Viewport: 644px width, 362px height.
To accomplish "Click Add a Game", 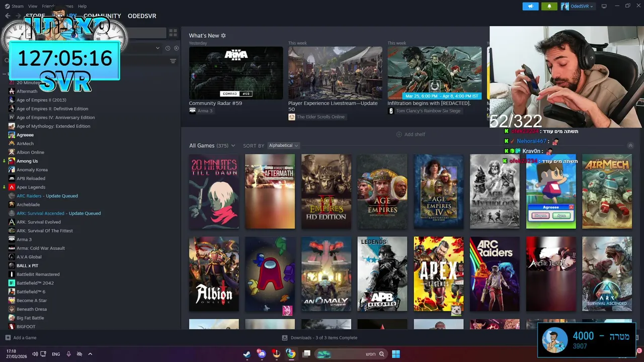I will 21,338.
